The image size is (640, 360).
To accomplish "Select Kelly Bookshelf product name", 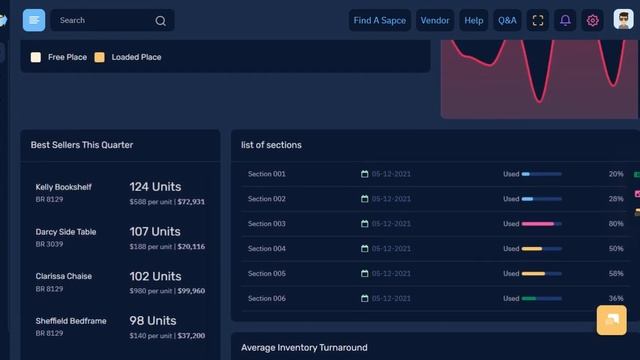I will [x=63, y=187].
